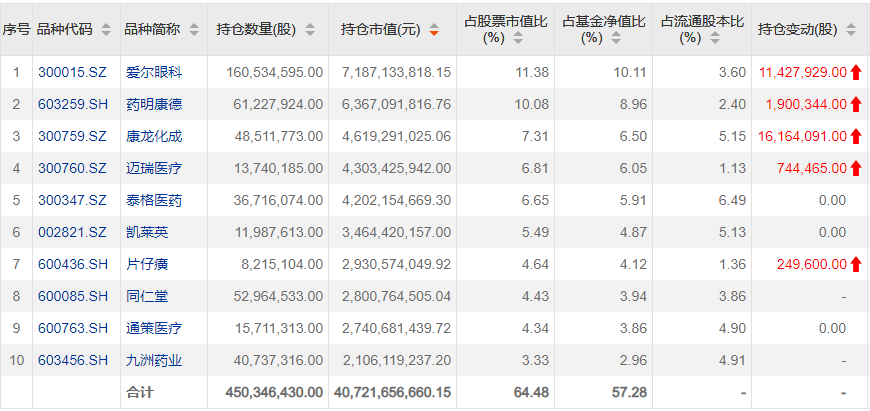Click the 品种代码 header label
The width and height of the screenshot is (870, 411).
tap(65, 30)
